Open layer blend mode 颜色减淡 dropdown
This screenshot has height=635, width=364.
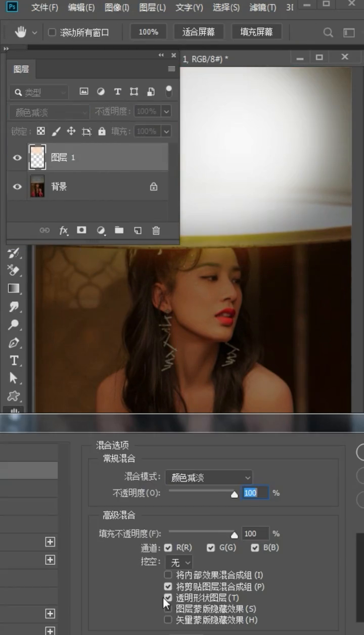pos(49,112)
